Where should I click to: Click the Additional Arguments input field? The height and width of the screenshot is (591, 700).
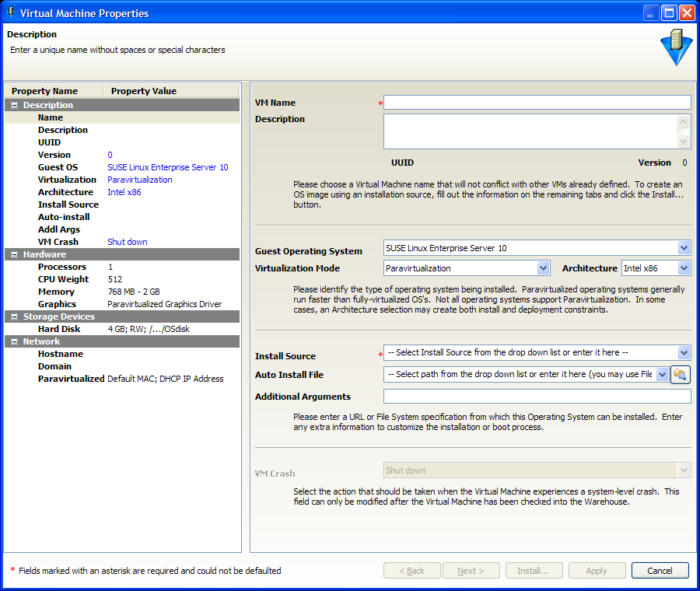pos(537,396)
